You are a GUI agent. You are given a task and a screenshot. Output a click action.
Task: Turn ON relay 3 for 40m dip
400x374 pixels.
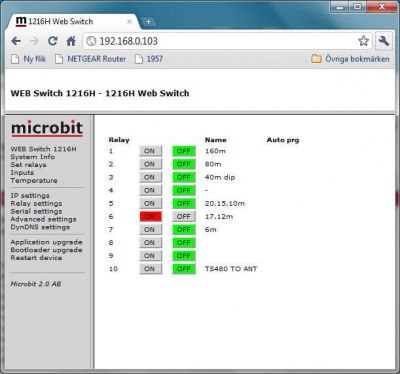pos(151,177)
